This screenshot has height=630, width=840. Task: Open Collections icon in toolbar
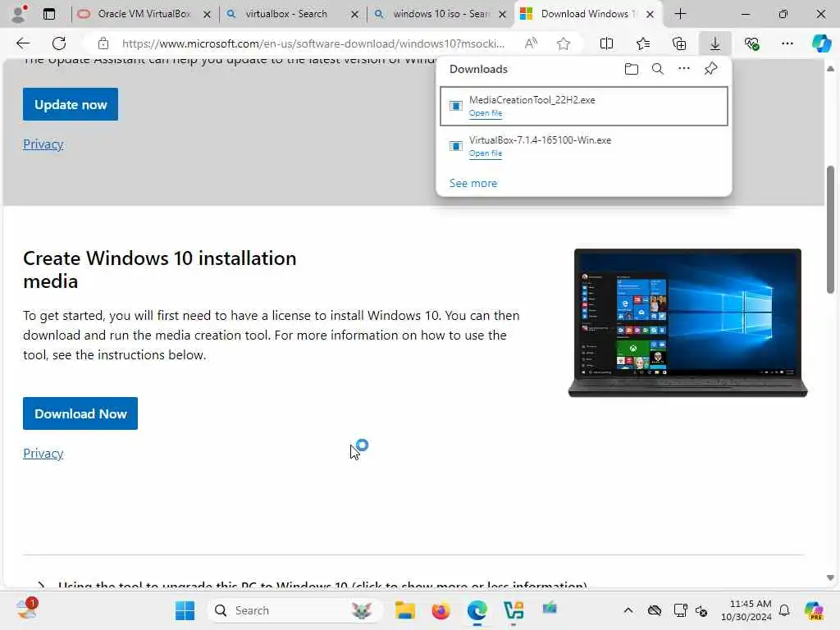click(678, 43)
